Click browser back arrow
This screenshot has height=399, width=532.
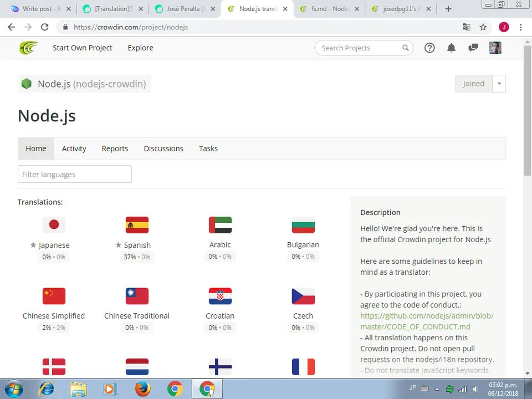coord(12,27)
